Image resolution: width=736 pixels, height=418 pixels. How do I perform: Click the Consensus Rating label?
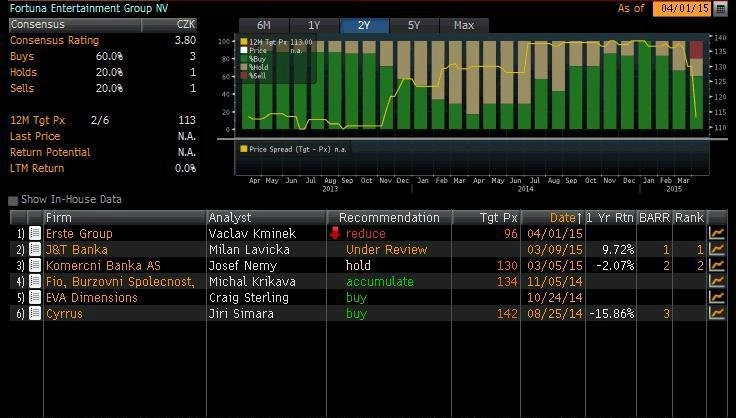[x=54, y=40]
